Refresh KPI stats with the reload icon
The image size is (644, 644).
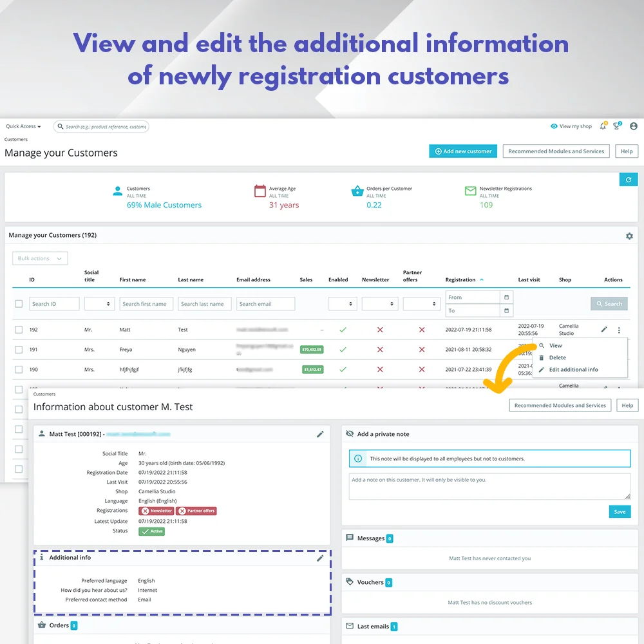[629, 179]
